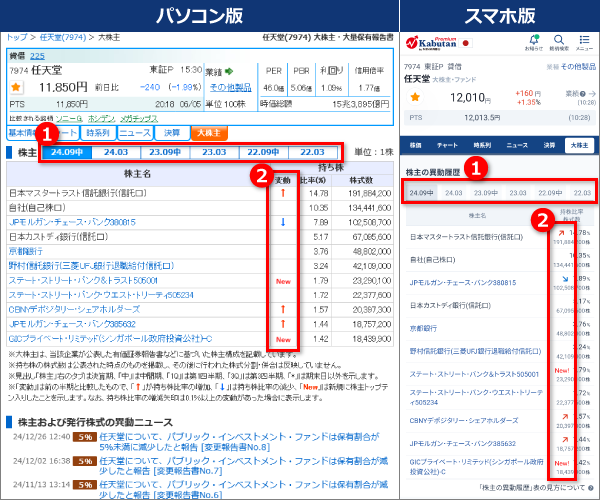Open compared stock メガチップス link
The image size is (600, 500).
tap(139, 119)
